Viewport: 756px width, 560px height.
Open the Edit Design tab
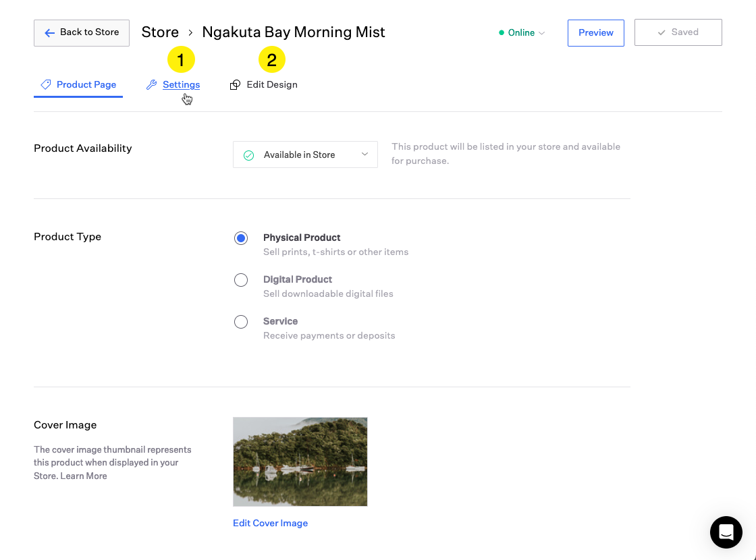[271, 85]
